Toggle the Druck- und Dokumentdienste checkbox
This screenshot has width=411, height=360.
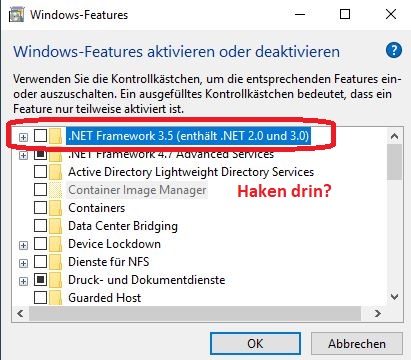pos(40,279)
